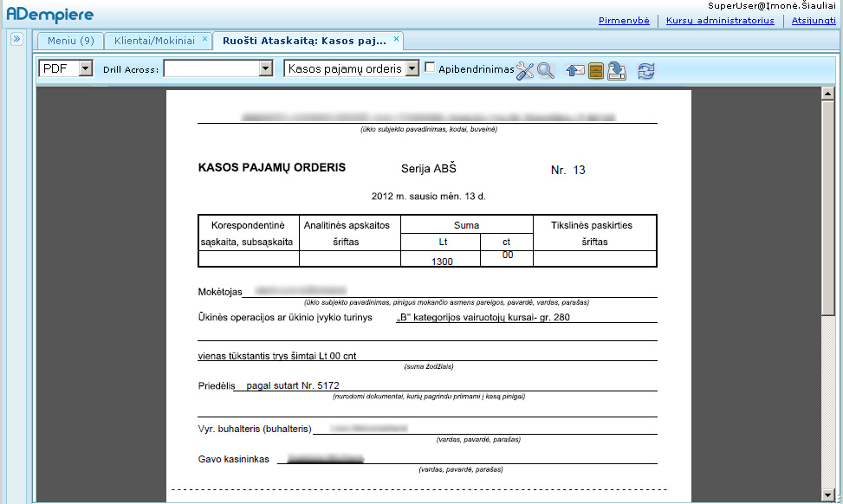Image resolution: width=843 pixels, height=504 pixels.
Task: Expand the left side panel chevron
Action: pos(16,39)
